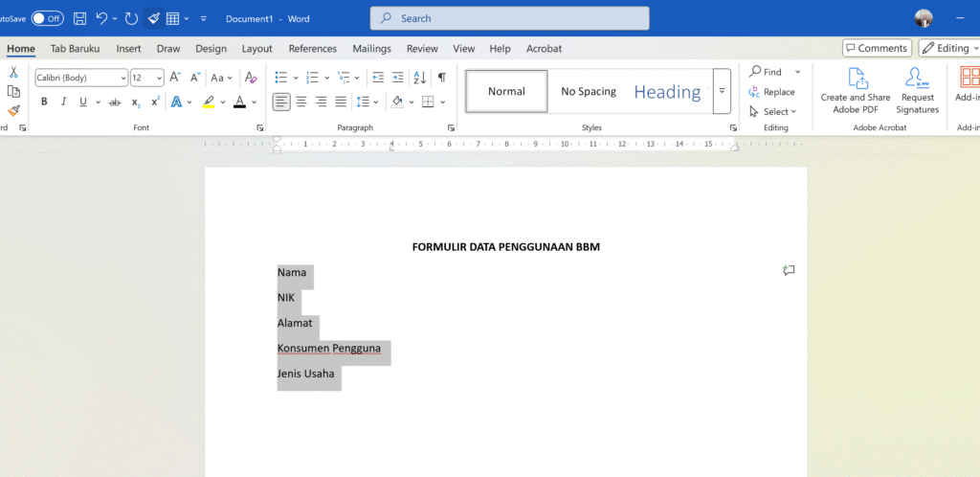This screenshot has width=980, height=477.
Task: Switch to the Insert tab
Action: click(129, 48)
